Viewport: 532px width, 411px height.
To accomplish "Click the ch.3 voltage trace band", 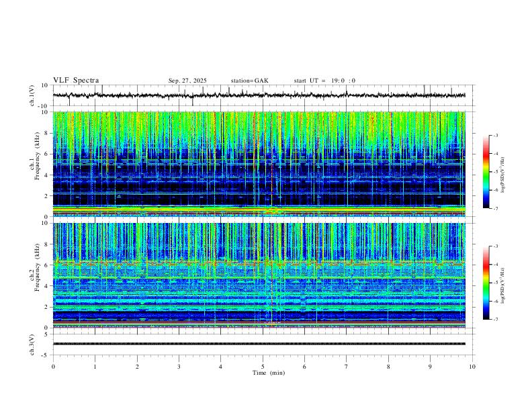I will click(x=259, y=344).
